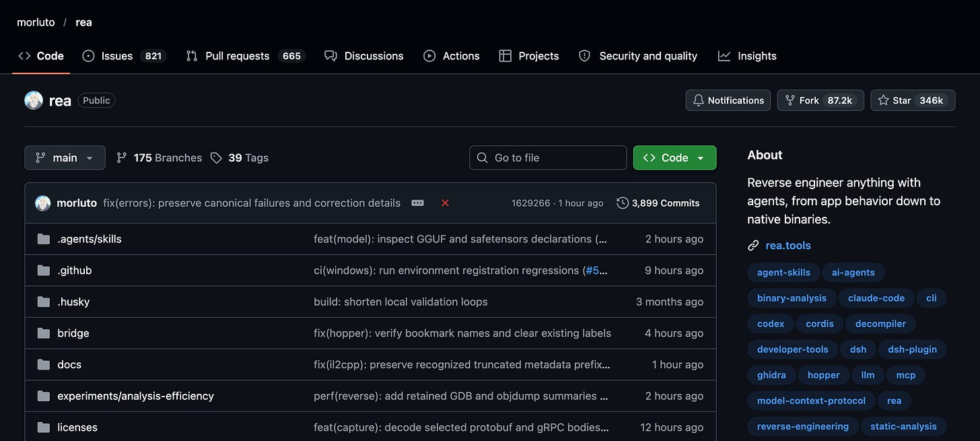Click the morluto avatar in commit row
The height and width of the screenshot is (441, 980).
[43, 203]
